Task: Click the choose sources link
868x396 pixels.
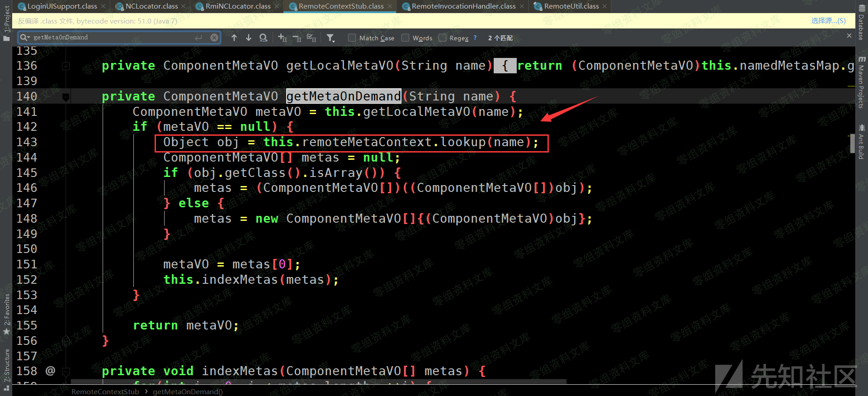Action: [x=828, y=21]
